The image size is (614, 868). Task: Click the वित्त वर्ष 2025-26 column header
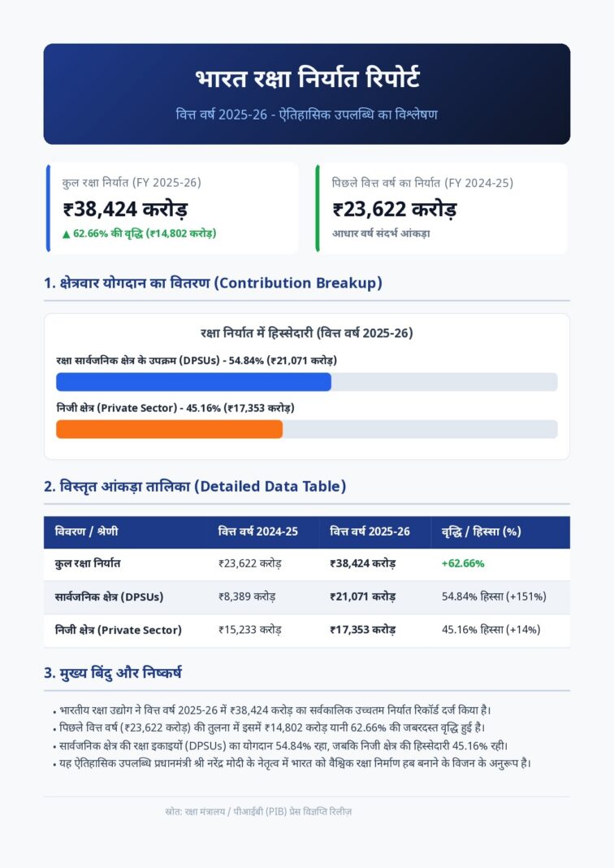[x=370, y=532]
